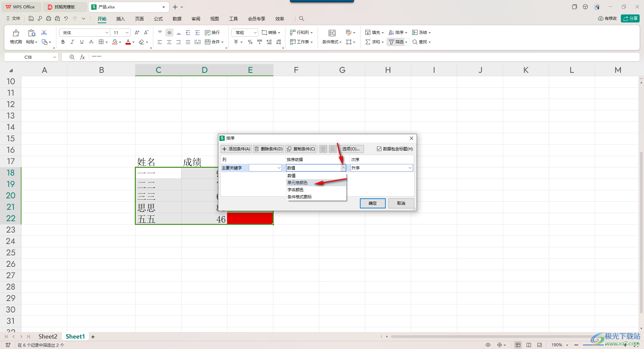Click 选项(O)... button
This screenshot has height=349, width=644.
coord(351,149)
